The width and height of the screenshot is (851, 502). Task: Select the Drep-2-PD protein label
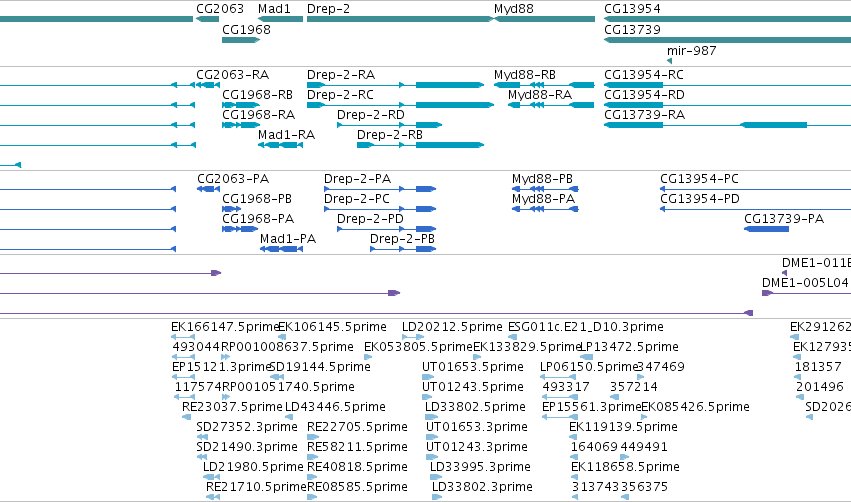370,219
